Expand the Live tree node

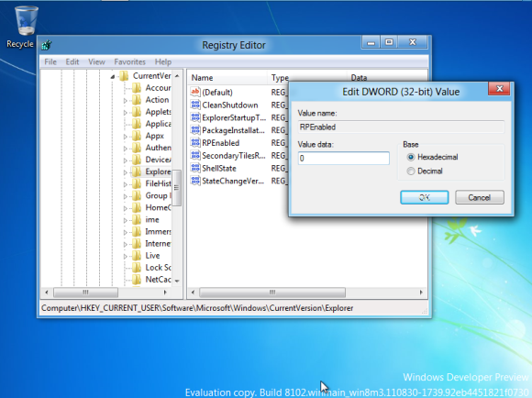tap(125, 256)
